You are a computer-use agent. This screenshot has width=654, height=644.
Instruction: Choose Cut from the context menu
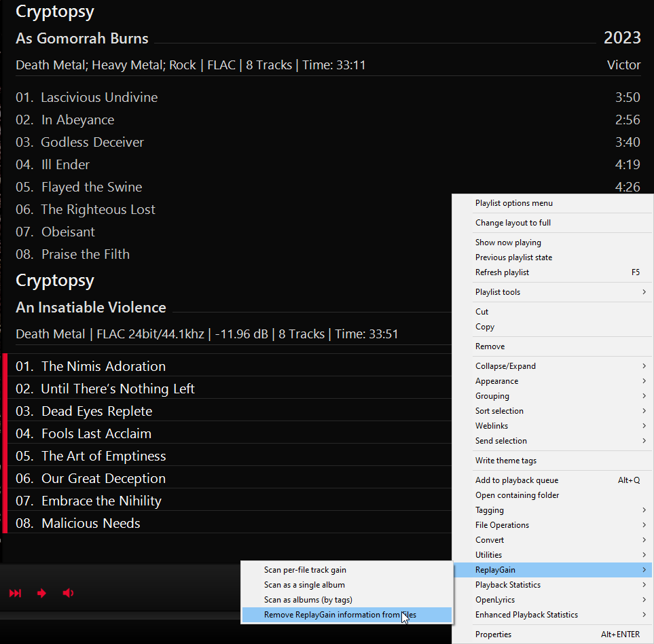(x=553, y=312)
